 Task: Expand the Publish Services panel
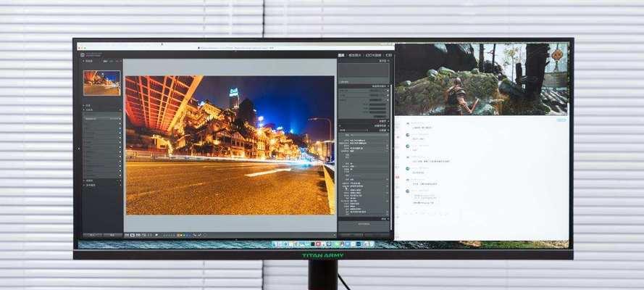(x=90, y=185)
